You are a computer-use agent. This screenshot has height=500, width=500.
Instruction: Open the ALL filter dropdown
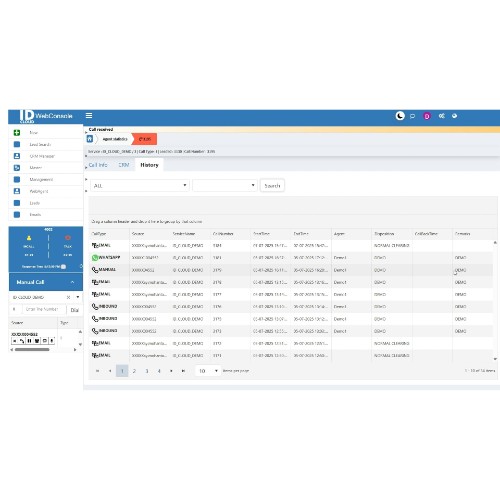point(140,186)
